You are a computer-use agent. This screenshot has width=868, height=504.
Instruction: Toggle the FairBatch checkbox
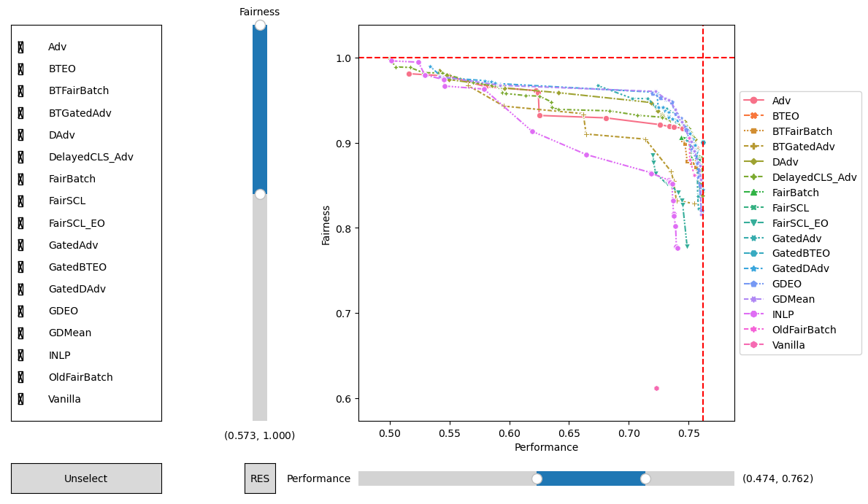pos(20,179)
